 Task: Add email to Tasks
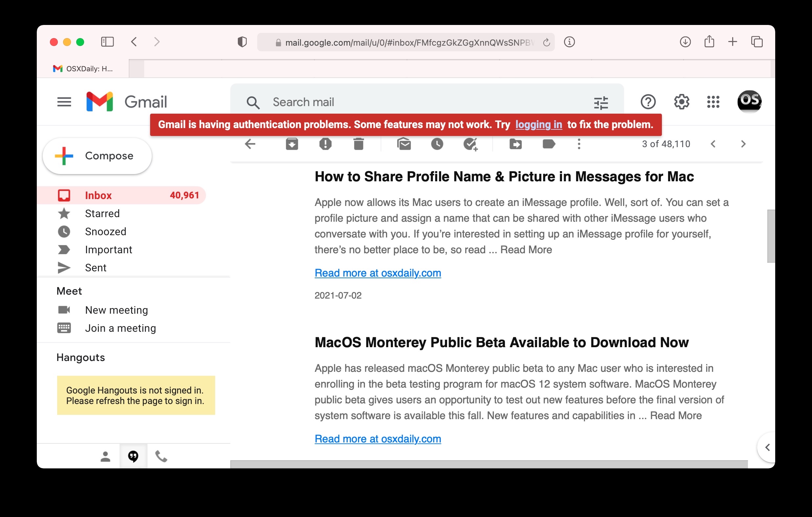coord(470,144)
